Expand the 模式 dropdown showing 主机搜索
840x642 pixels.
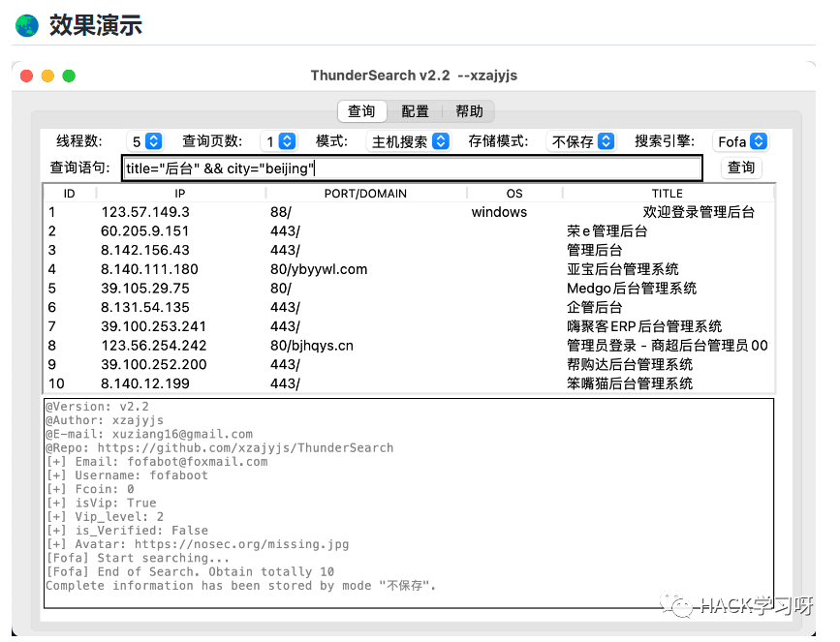408,141
